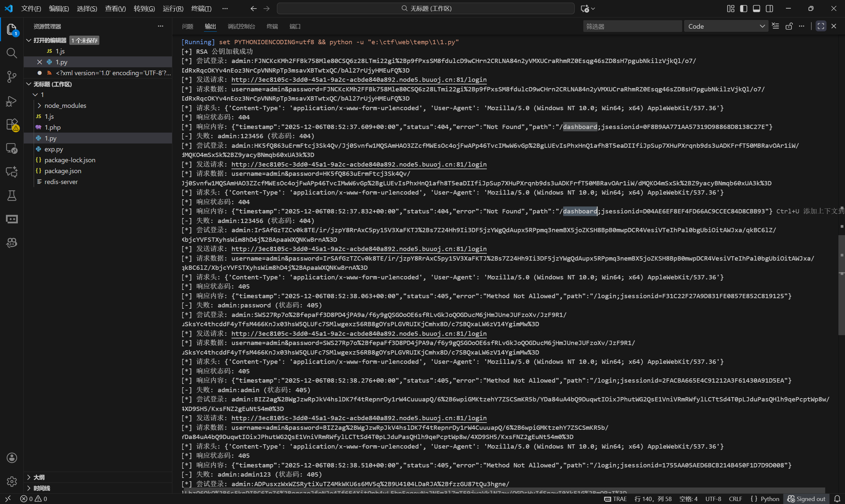Viewport: 845px width, 504px height.
Task: Open the Manage gear icon
Action: coord(12,481)
